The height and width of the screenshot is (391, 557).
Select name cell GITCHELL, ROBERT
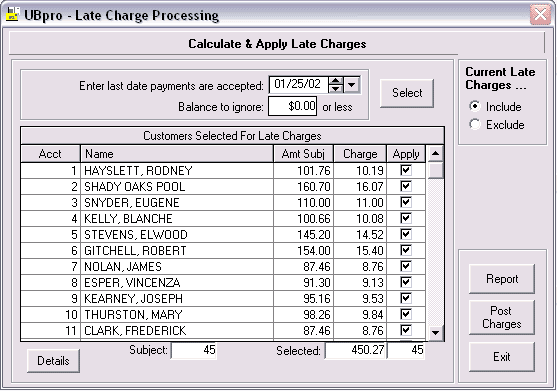(177, 250)
